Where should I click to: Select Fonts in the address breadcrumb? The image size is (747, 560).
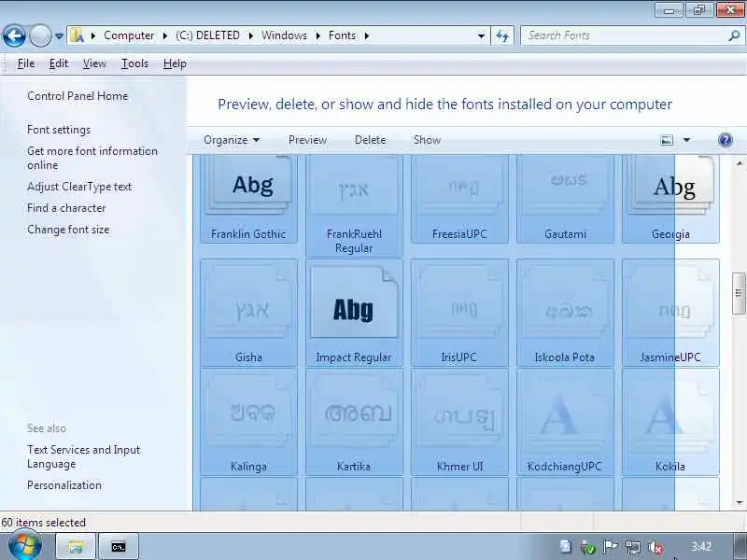pos(342,35)
